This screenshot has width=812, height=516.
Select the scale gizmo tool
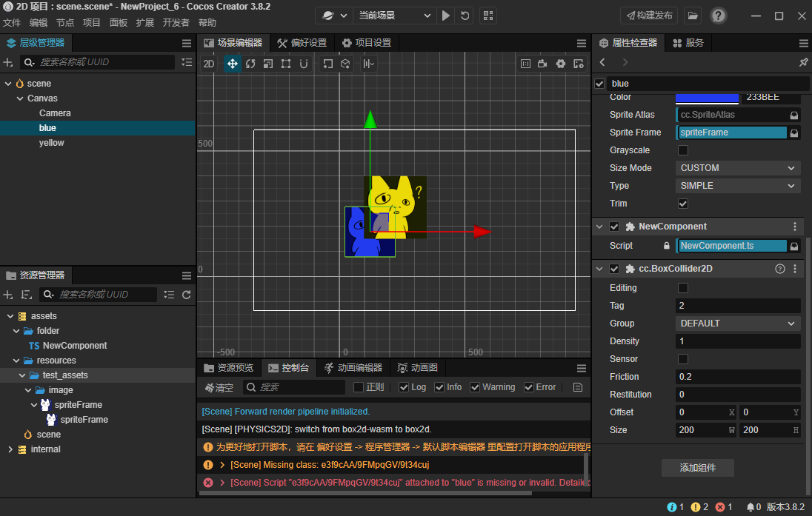268,64
